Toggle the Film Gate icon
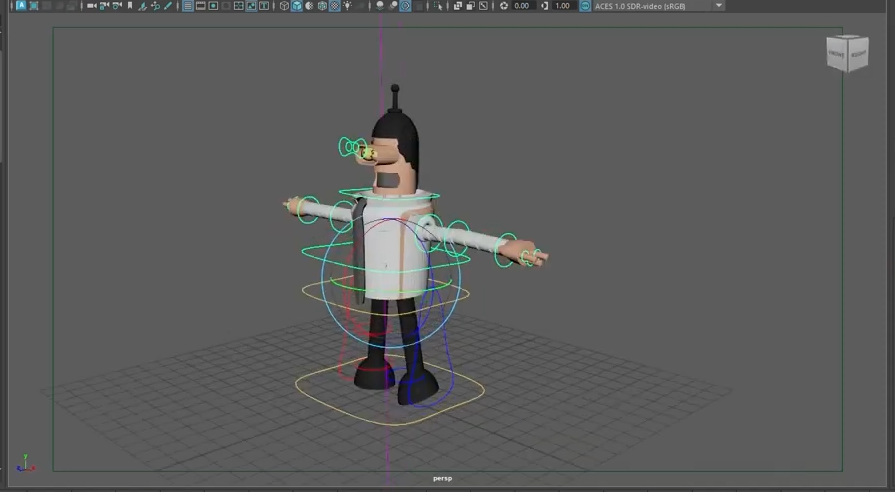This screenshot has height=492, width=895. [200, 6]
